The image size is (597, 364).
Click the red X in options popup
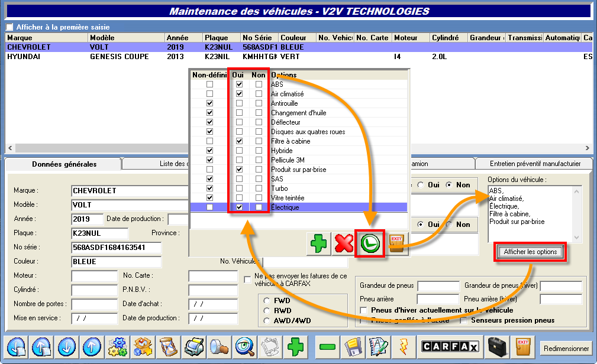coord(344,244)
